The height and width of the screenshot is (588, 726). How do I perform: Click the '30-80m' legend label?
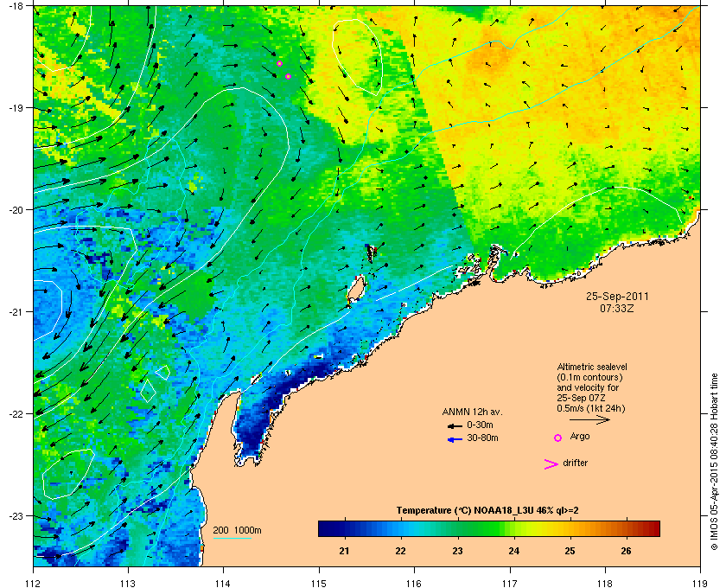482,438
